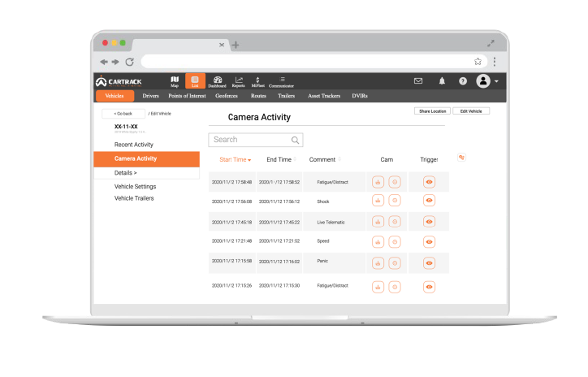This screenshot has width=588, height=377.
Task: Open Vehicle Trailers in sidebar
Action: (x=134, y=198)
